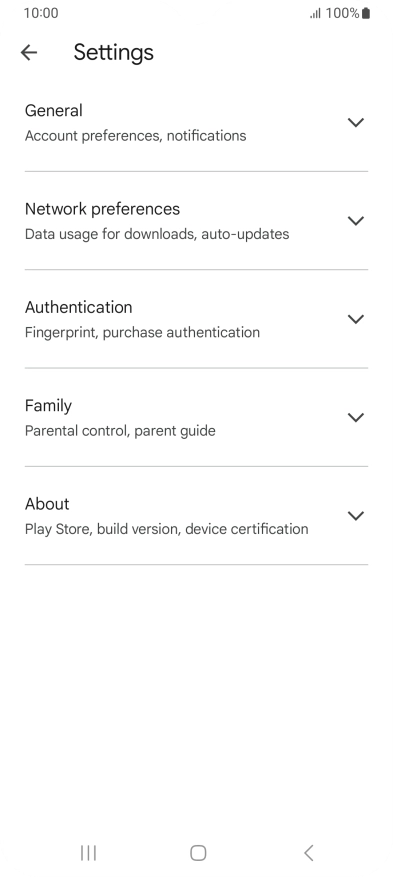Expand the Family section chevron
The width and height of the screenshot is (393, 877).
pyautogui.click(x=356, y=417)
